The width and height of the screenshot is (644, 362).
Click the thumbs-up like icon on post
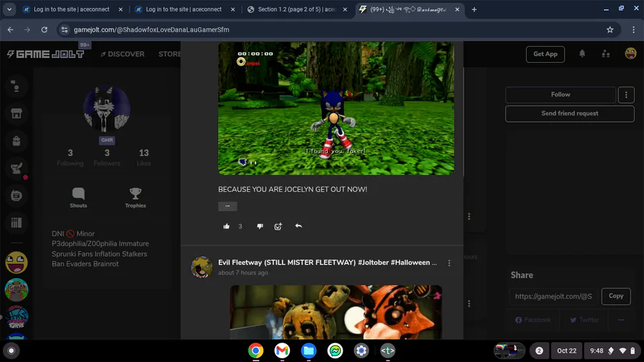tap(226, 226)
